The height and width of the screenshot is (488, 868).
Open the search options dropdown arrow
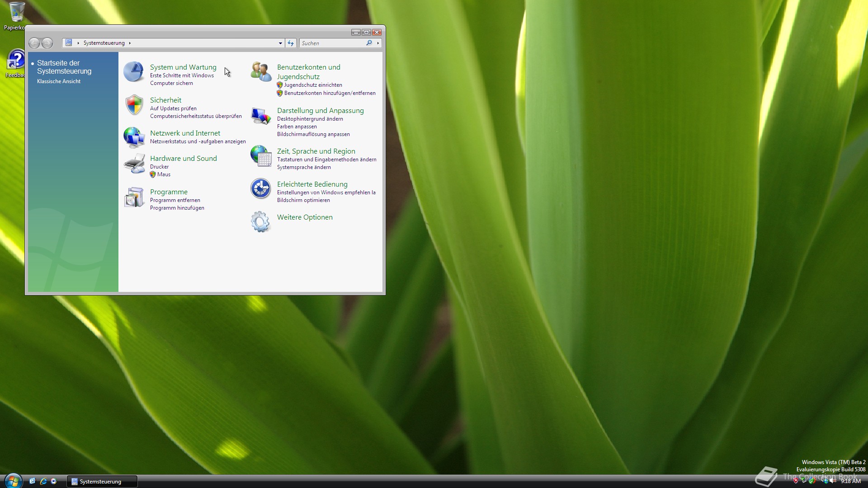click(378, 43)
